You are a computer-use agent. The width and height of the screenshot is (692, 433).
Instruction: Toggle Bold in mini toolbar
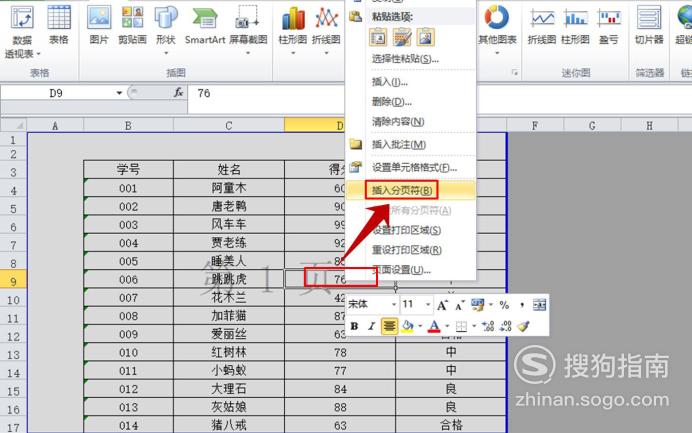click(x=354, y=326)
